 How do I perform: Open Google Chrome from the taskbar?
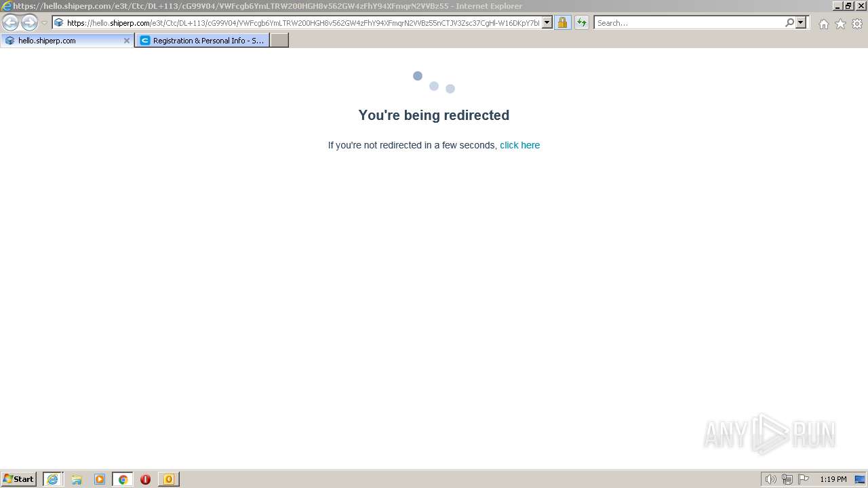(123, 479)
